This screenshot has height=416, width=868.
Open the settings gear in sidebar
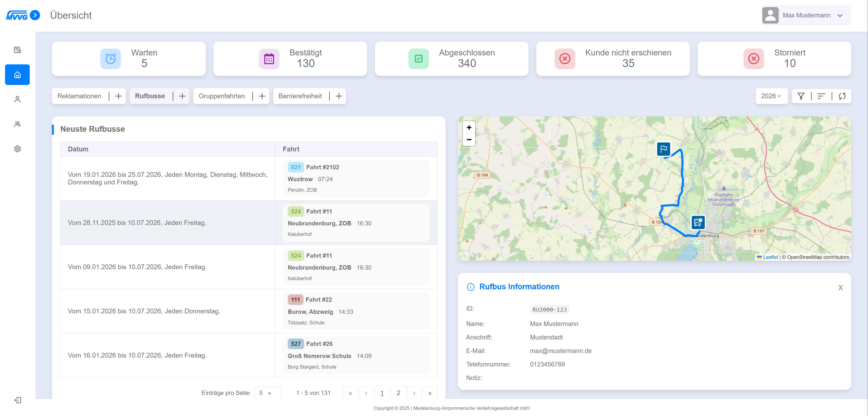(x=18, y=149)
